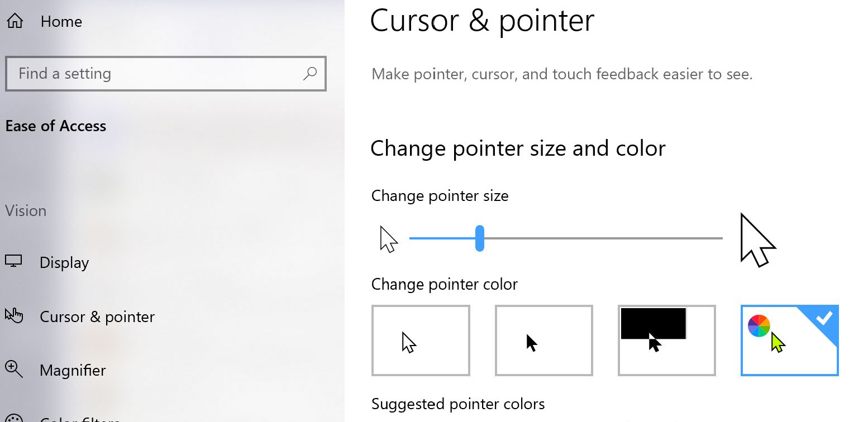The height and width of the screenshot is (422, 868).
Task: Switch to Display settings in the sidebar
Action: (x=64, y=261)
